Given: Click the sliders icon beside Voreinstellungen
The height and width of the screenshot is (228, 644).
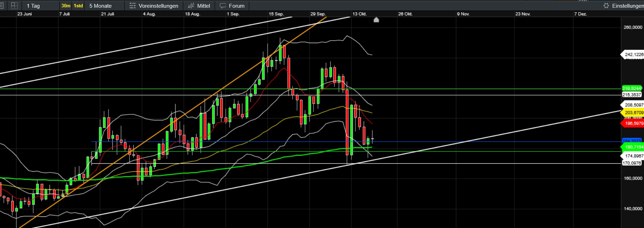Looking at the screenshot, I should click(x=132, y=6).
